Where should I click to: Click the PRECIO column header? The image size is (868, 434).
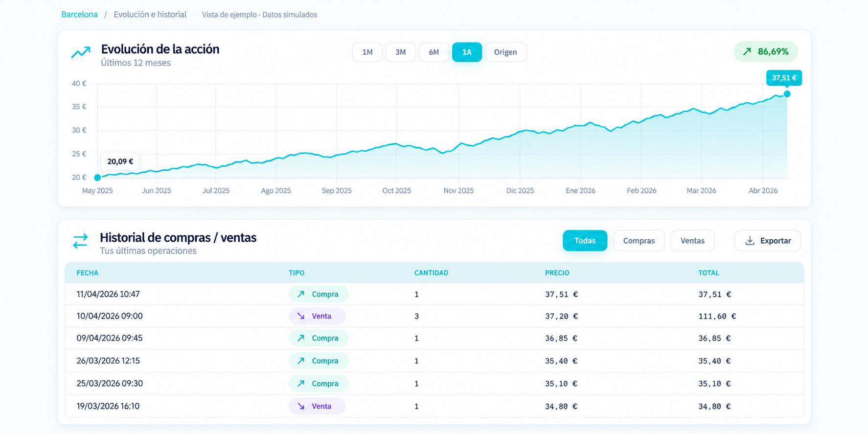click(557, 273)
